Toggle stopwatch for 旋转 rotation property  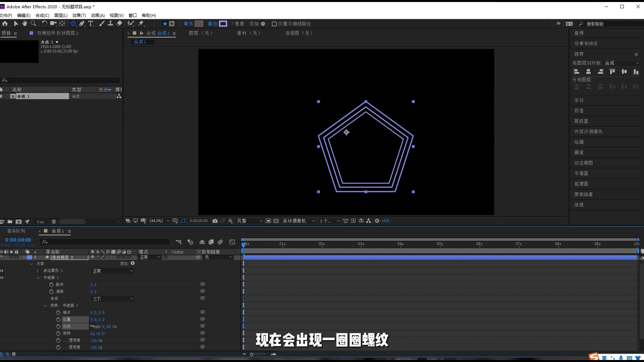point(58,334)
